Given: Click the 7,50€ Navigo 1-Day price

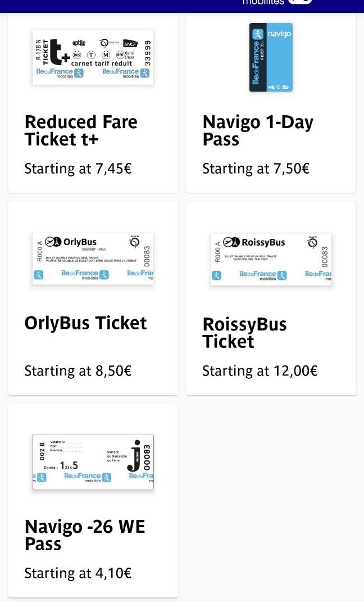Looking at the screenshot, I should pyautogui.click(x=256, y=168).
